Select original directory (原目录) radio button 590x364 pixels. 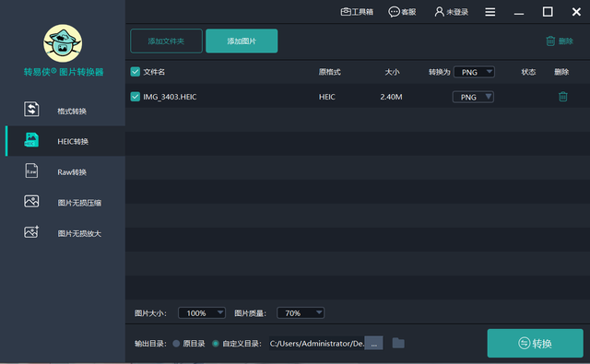(176, 344)
